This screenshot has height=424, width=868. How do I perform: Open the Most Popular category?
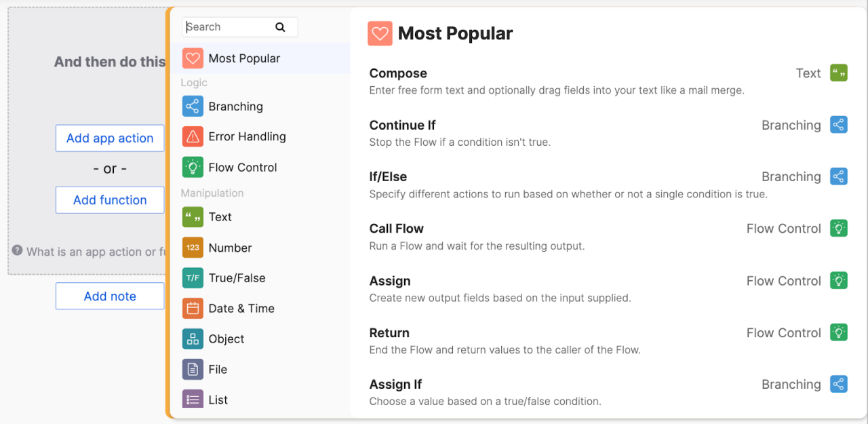[244, 58]
